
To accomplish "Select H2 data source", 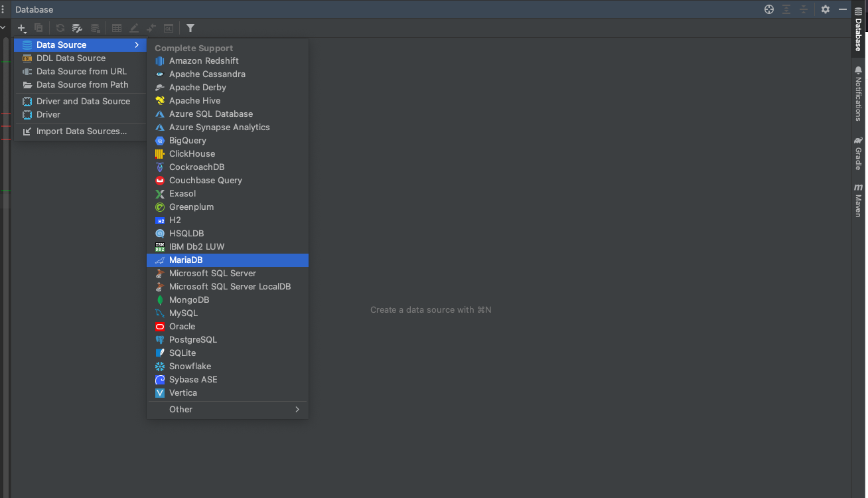I will point(228,220).
